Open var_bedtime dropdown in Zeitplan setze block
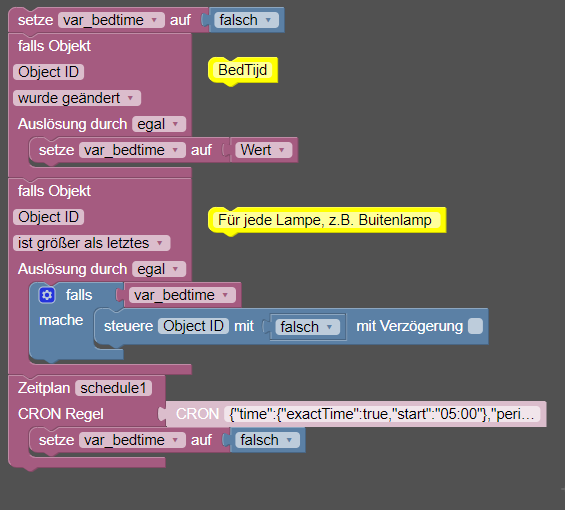Screen dimensions: 565x510 [132, 440]
